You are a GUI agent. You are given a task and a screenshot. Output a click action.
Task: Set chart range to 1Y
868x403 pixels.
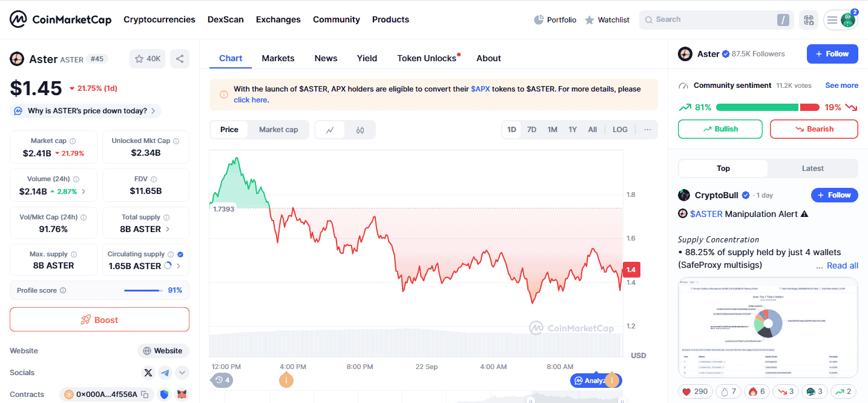573,130
